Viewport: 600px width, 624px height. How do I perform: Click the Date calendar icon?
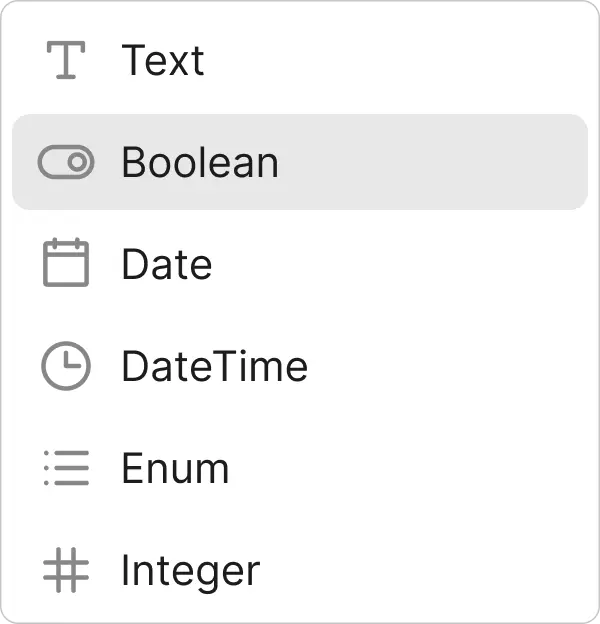coord(66,264)
